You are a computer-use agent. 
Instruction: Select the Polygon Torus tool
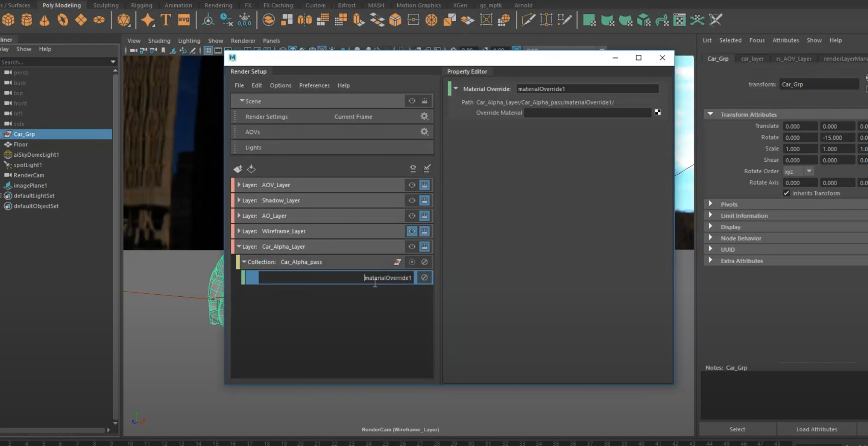pos(62,19)
